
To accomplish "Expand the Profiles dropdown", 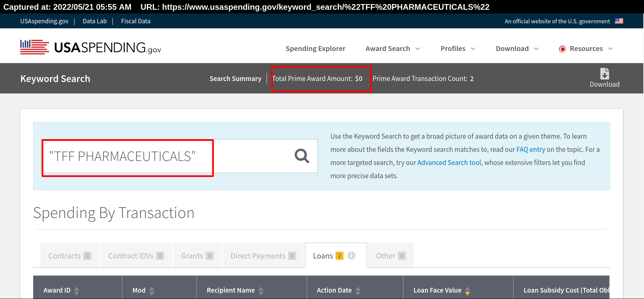I will 458,49.
